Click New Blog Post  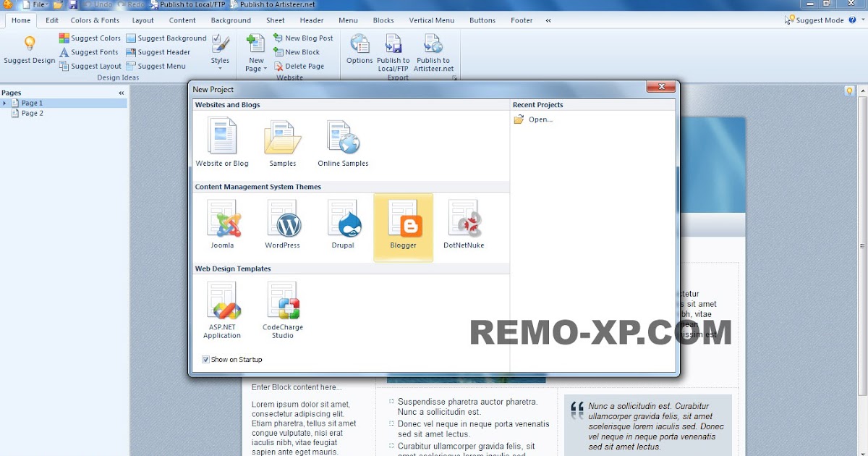point(303,38)
